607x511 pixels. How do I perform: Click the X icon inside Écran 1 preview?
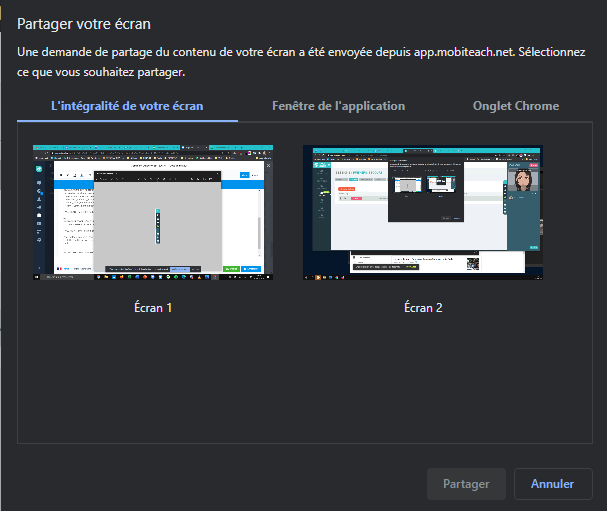tap(268, 165)
